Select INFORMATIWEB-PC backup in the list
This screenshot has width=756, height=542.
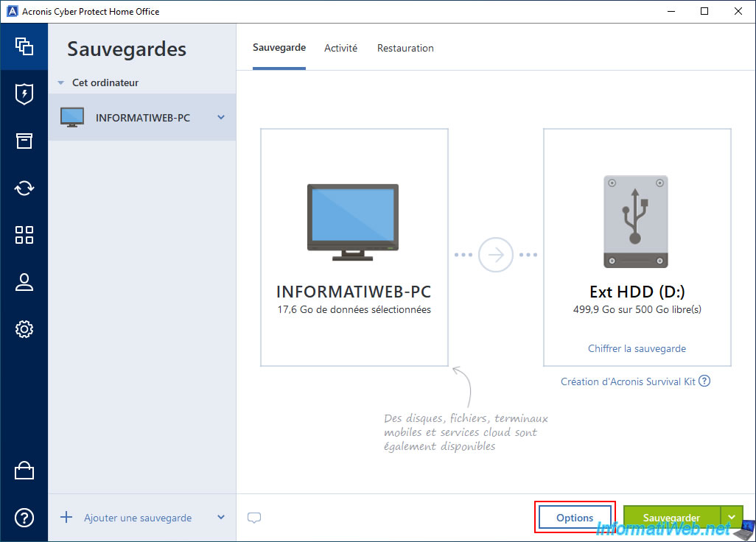coord(142,117)
